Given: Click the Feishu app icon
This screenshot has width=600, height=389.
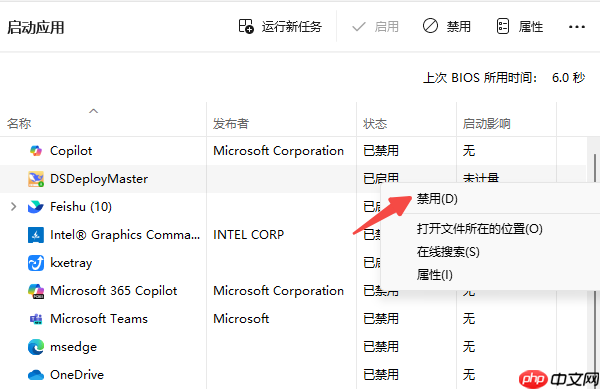Looking at the screenshot, I should [x=36, y=207].
